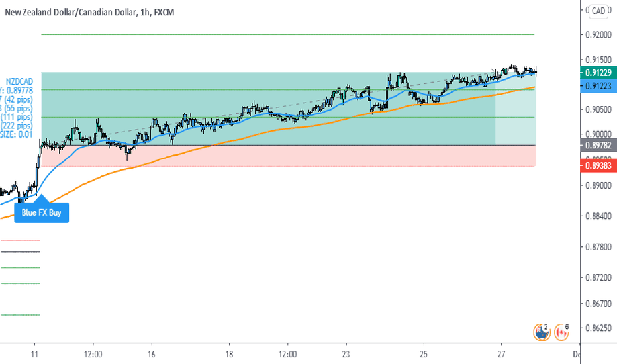Click the top green target line near 0.92000
Screen dimensions: 617x364
tap(287, 34)
